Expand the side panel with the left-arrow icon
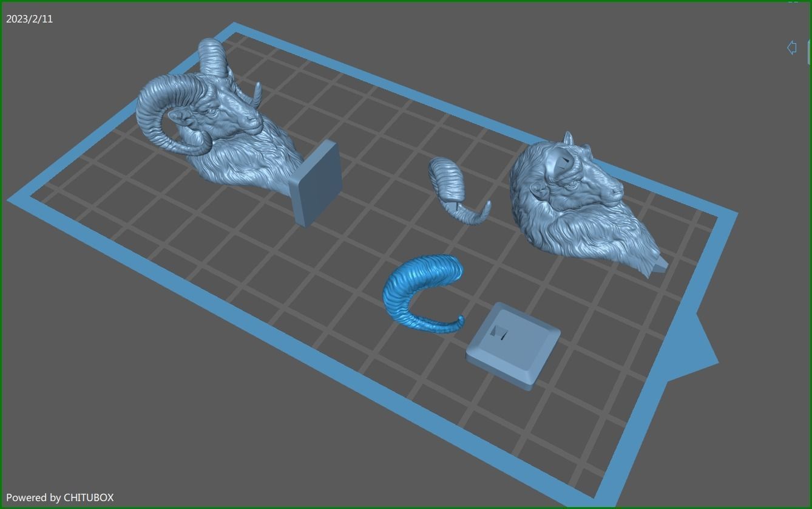The width and height of the screenshot is (812, 509). pos(791,47)
